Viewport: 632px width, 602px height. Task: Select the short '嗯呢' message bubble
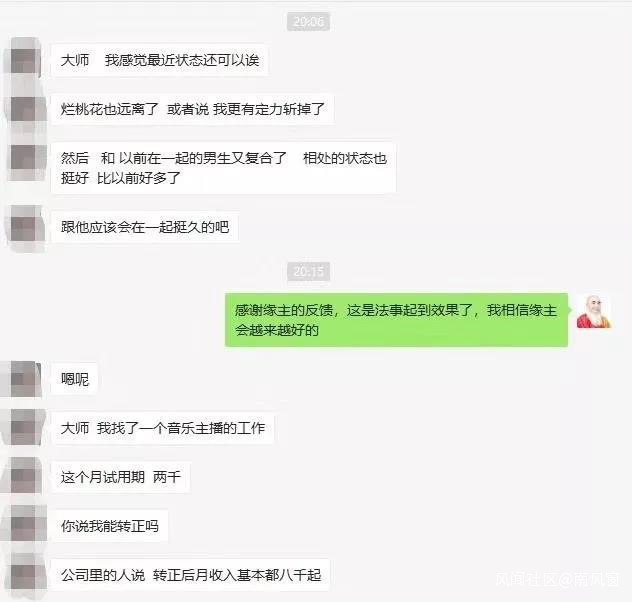[x=75, y=379]
